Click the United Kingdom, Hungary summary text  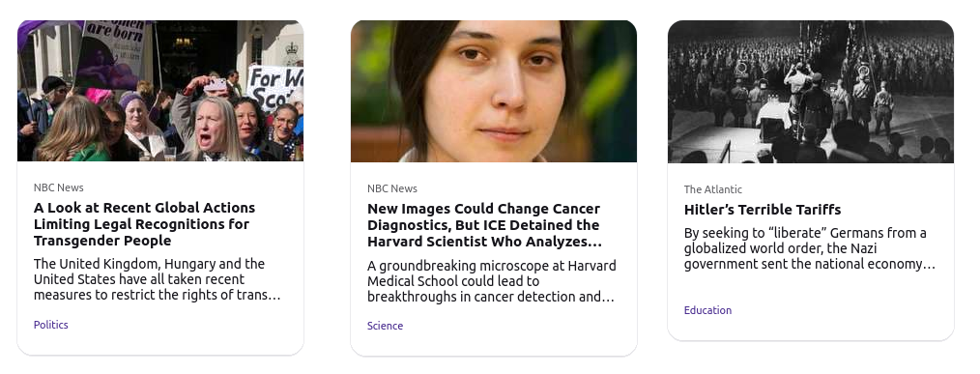point(158,279)
